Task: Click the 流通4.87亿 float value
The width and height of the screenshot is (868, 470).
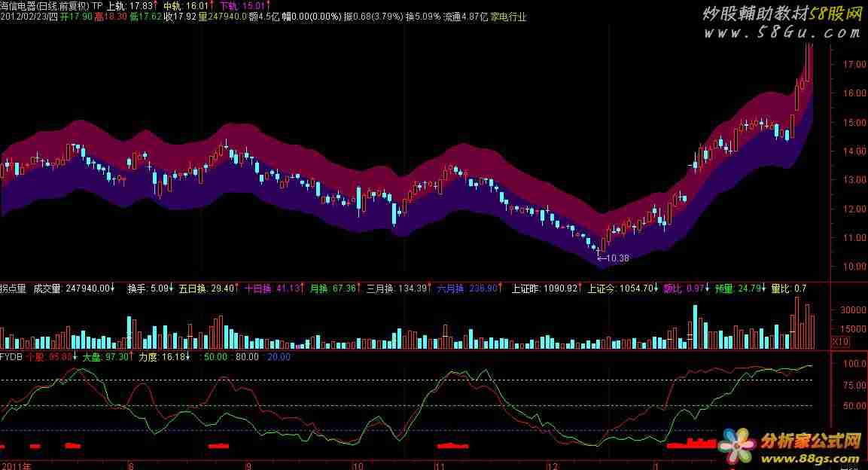Action: (465, 17)
